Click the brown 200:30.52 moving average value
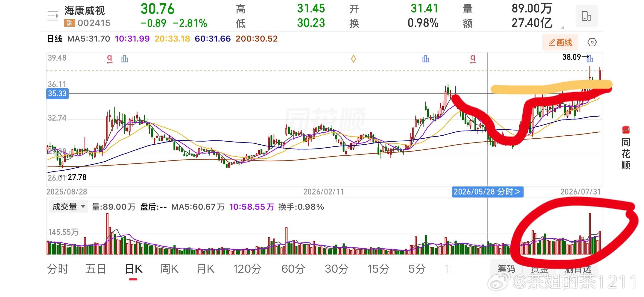This screenshot has height=297, width=644. [257, 39]
